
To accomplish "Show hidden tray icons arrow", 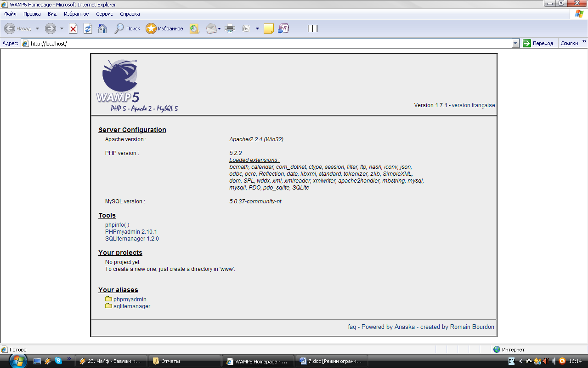I will [520, 361].
